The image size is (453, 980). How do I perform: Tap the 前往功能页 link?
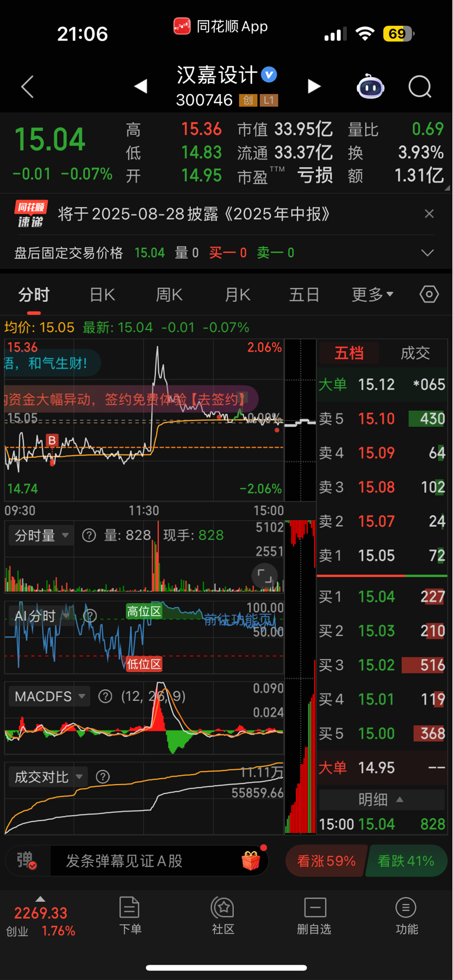pyautogui.click(x=239, y=619)
